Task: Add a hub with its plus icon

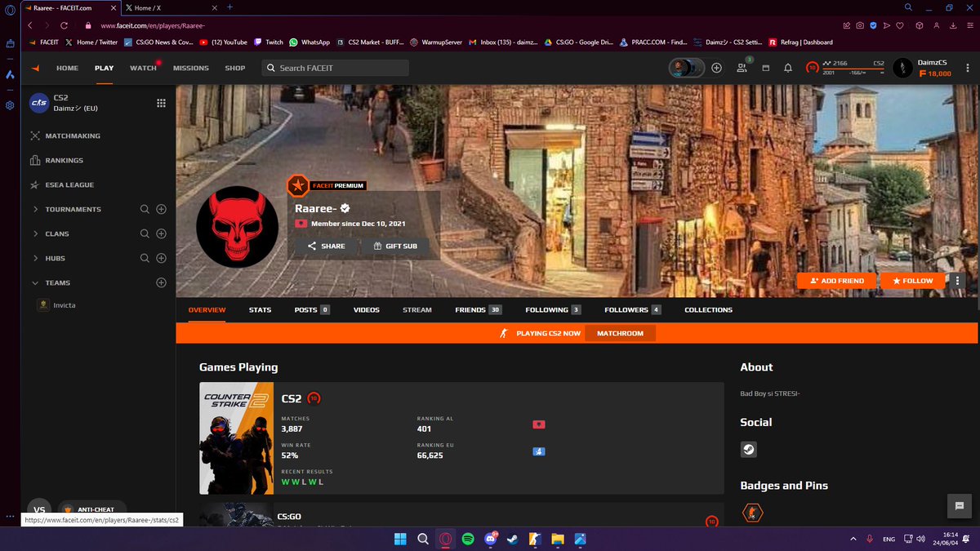Action: [161, 258]
